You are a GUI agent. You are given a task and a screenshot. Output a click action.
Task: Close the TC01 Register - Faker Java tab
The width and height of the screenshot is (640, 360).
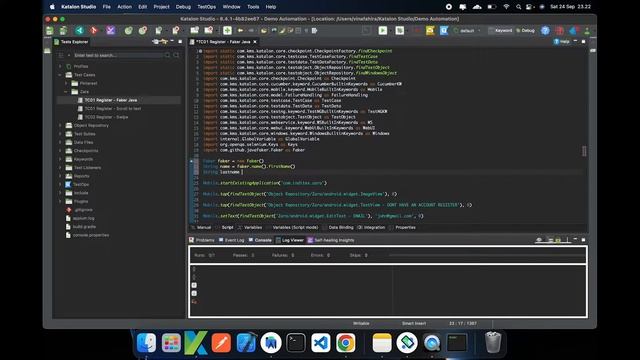pyautogui.click(x=255, y=42)
